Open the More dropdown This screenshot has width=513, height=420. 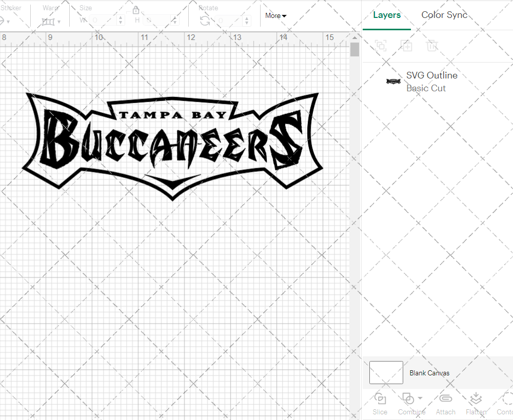(275, 16)
